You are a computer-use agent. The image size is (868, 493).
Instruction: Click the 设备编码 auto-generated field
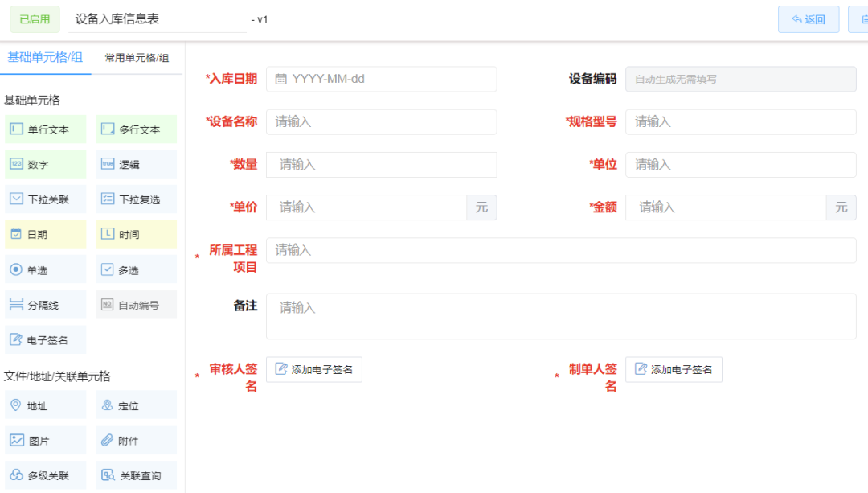point(741,79)
